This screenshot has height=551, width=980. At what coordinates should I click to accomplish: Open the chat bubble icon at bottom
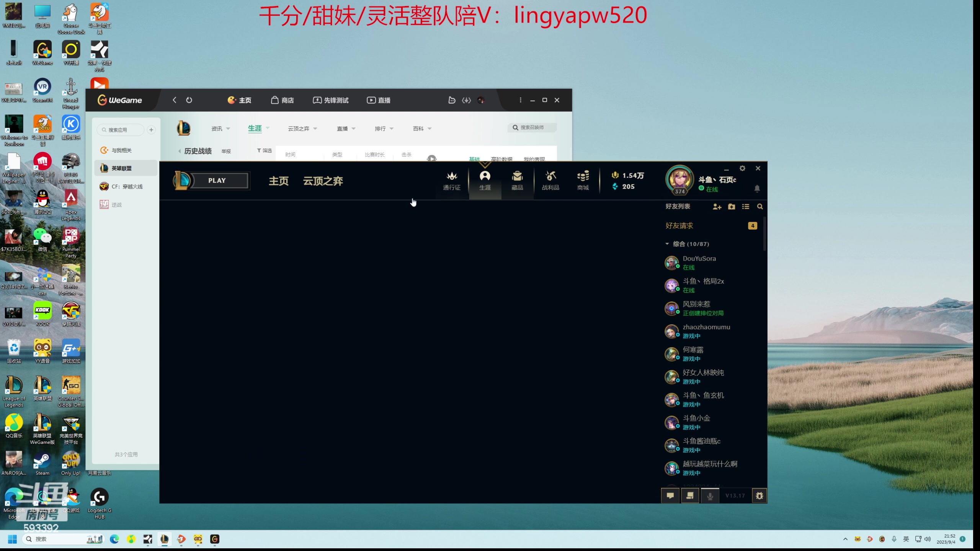(670, 496)
